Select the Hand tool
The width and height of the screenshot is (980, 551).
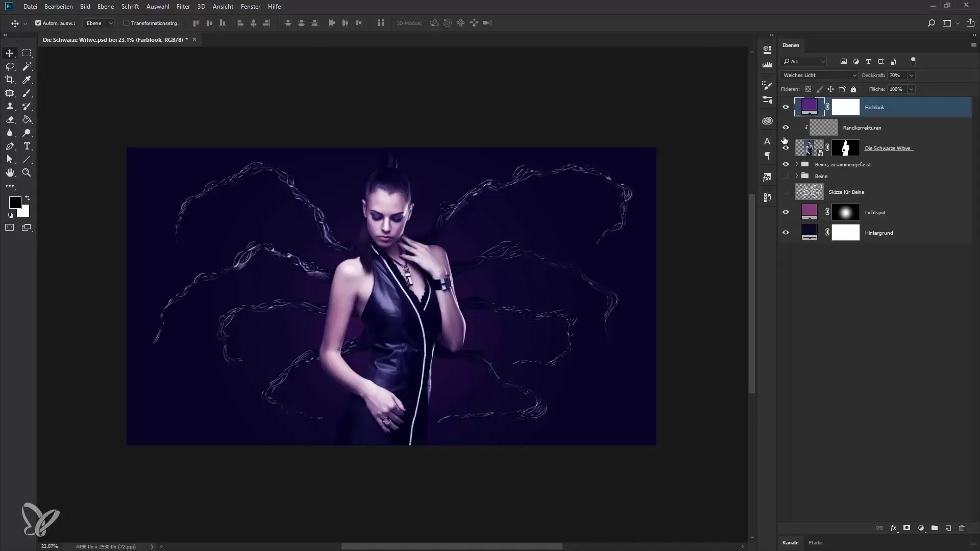pyautogui.click(x=10, y=172)
